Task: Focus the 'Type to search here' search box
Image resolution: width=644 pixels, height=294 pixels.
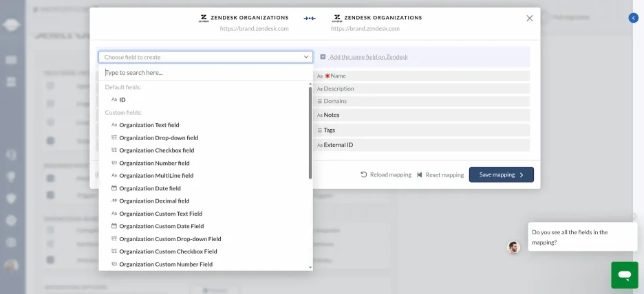Action: [x=205, y=73]
